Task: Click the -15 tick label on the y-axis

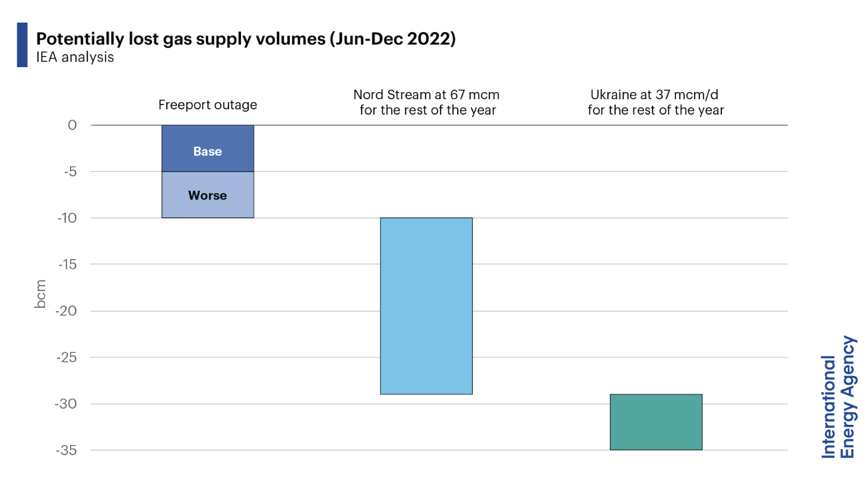Action: (x=68, y=264)
